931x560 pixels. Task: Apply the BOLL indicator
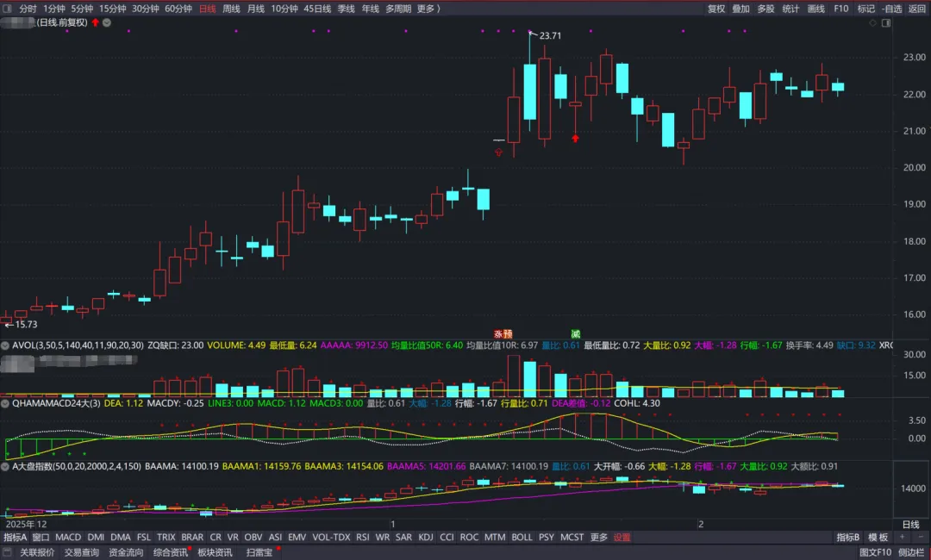[522, 537]
